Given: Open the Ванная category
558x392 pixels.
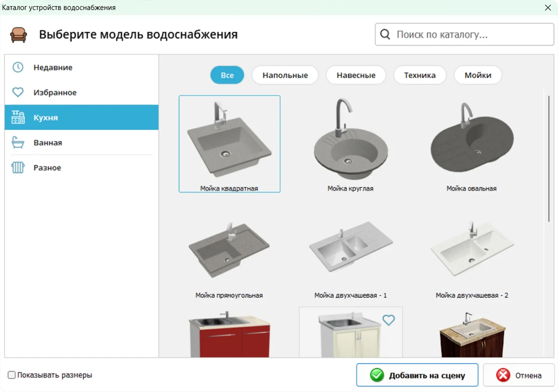Looking at the screenshot, I should 82,143.
